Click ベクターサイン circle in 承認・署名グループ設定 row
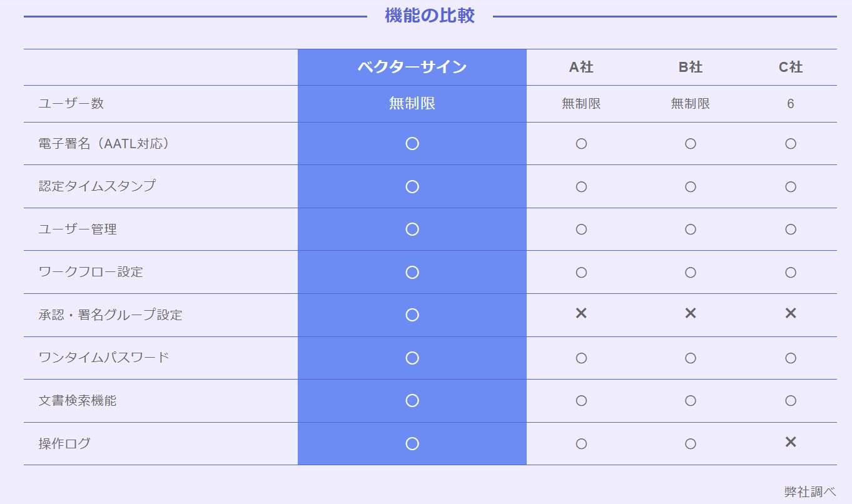 tap(412, 315)
